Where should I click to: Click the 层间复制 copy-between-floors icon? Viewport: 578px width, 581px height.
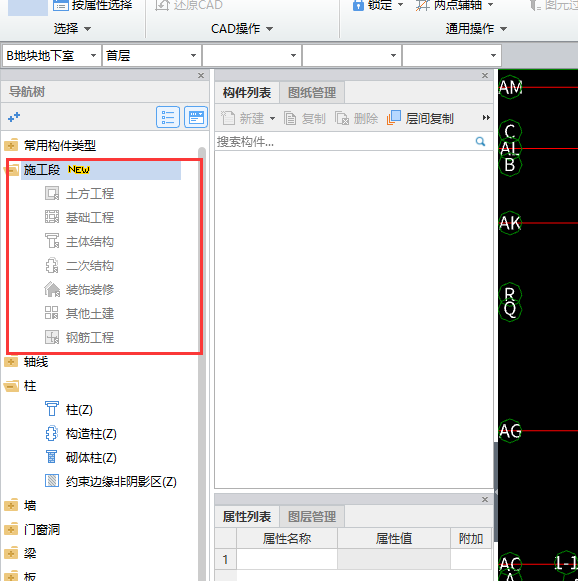point(394,118)
